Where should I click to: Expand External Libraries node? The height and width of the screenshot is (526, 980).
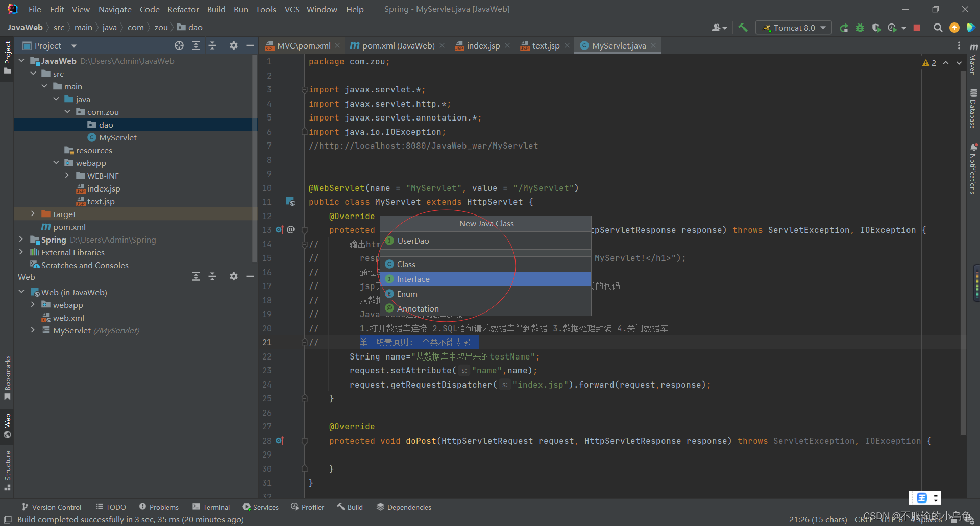(21, 252)
